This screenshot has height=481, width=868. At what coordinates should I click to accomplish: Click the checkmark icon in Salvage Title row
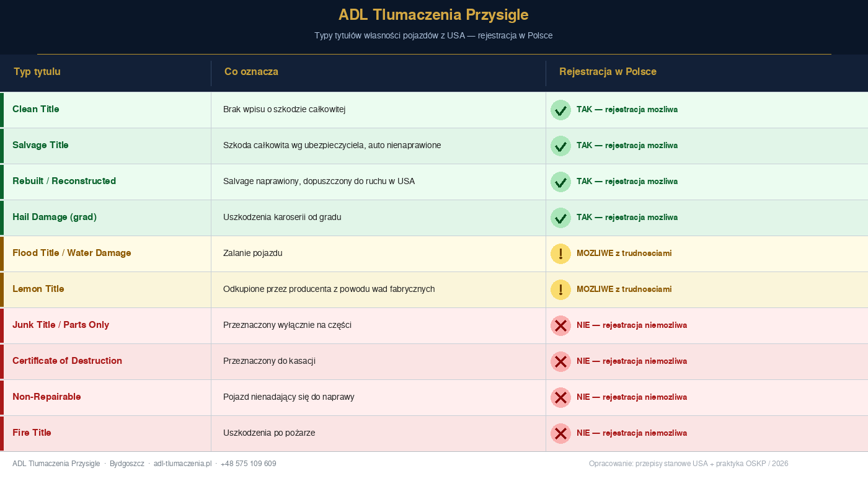tap(560, 146)
